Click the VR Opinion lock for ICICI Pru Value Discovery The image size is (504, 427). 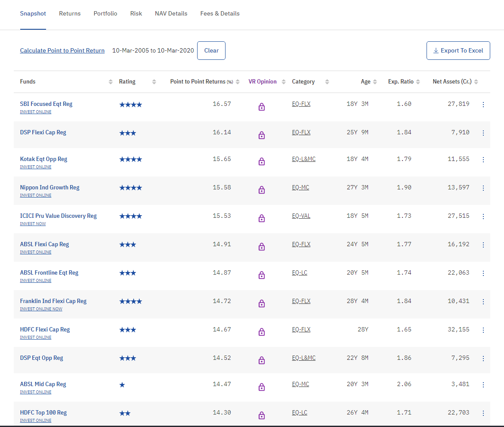click(x=262, y=218)
